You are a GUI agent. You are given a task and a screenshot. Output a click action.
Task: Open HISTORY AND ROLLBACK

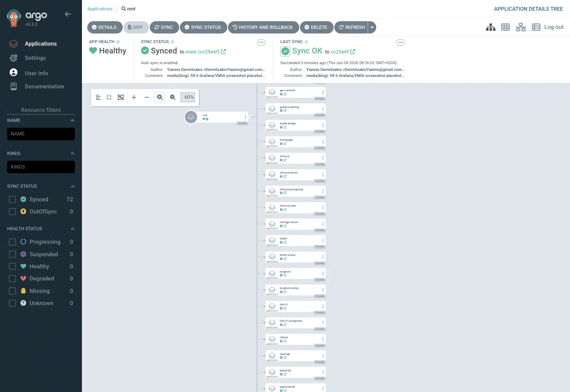point(263,27)
